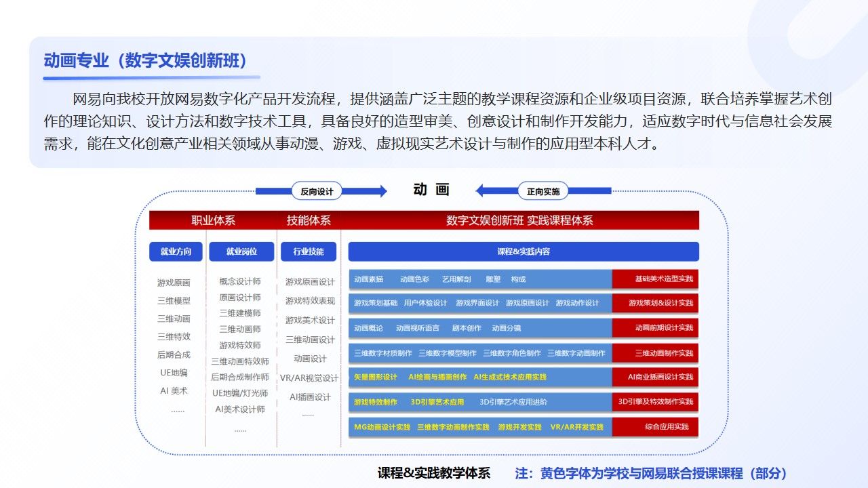The height and width of the screenshot is (488, 868).
Task: Click the 反向设计 arrow label
Action: click(x=317, y=191)
